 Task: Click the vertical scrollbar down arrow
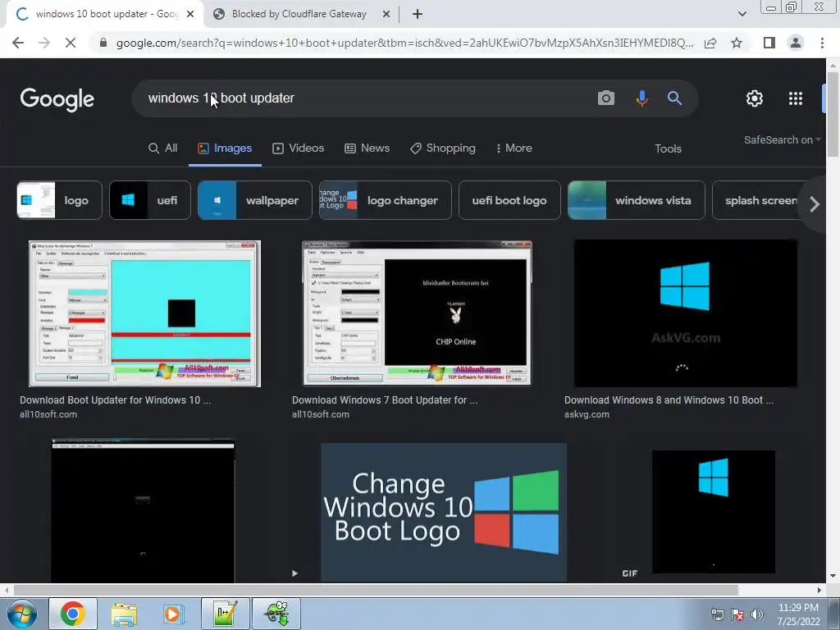click(833, 577)
